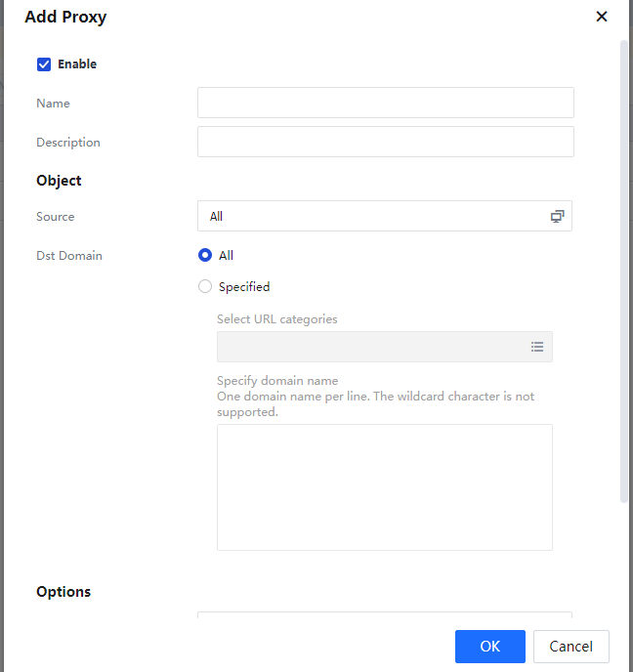Click the Enable label text

tap(77, 64)
